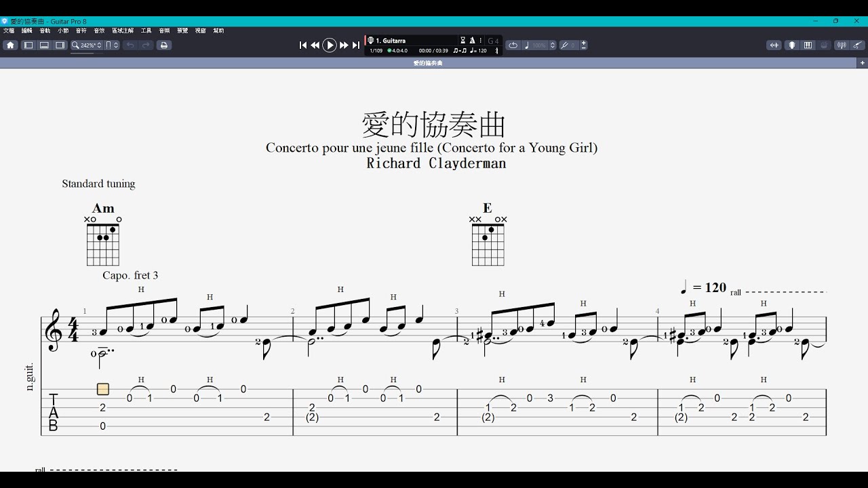Image resolution: width=868 pixels, height=488 pixels.
Task: Click the yellow cursor box in tablature
Action: click(x=103, y=389)
